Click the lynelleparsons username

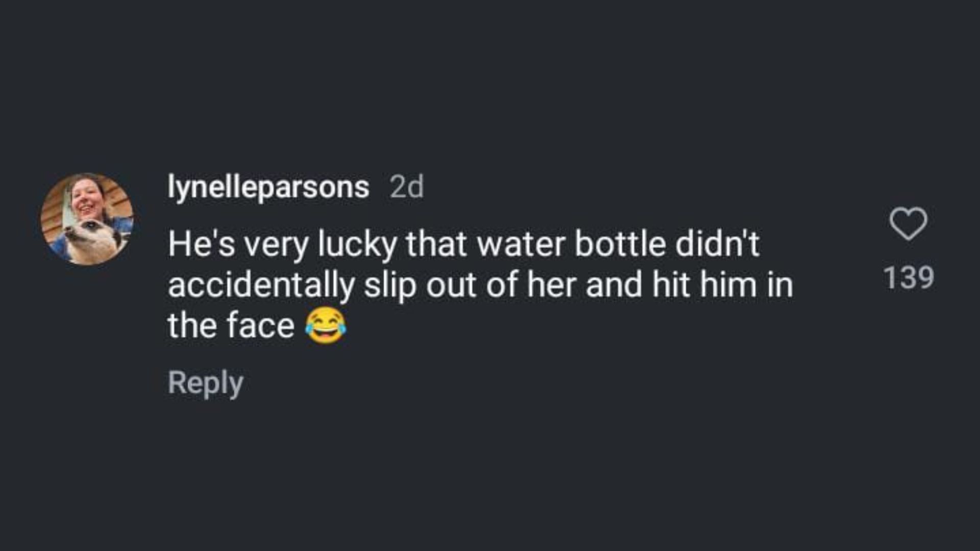point(268,187)
